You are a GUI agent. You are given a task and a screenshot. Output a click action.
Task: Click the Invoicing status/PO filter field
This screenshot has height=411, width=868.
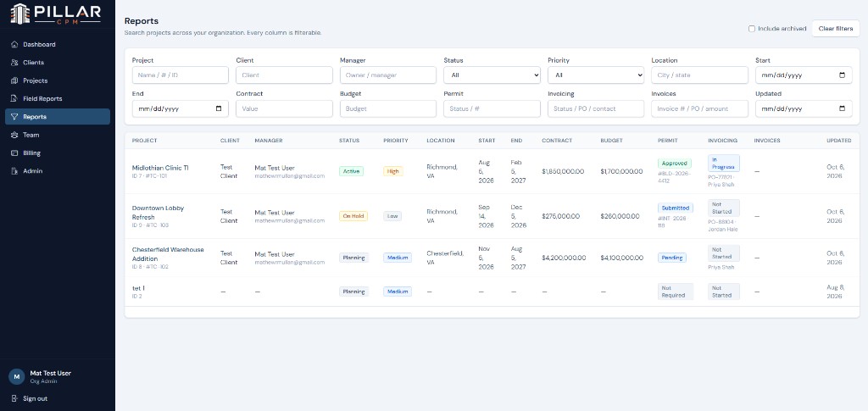coord(596,108)
